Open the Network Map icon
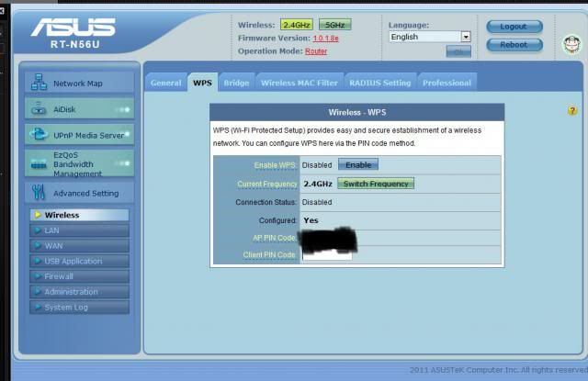 (x=39, y=83)
